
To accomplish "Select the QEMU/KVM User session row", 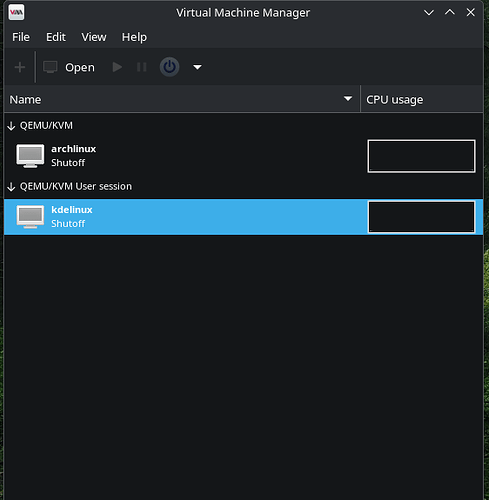I will [x=243, y=186].
